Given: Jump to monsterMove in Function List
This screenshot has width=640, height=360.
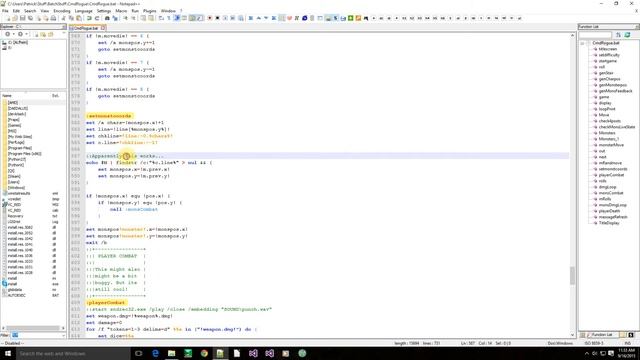Looking at the screenshot, I should click(x=611, y=145).
